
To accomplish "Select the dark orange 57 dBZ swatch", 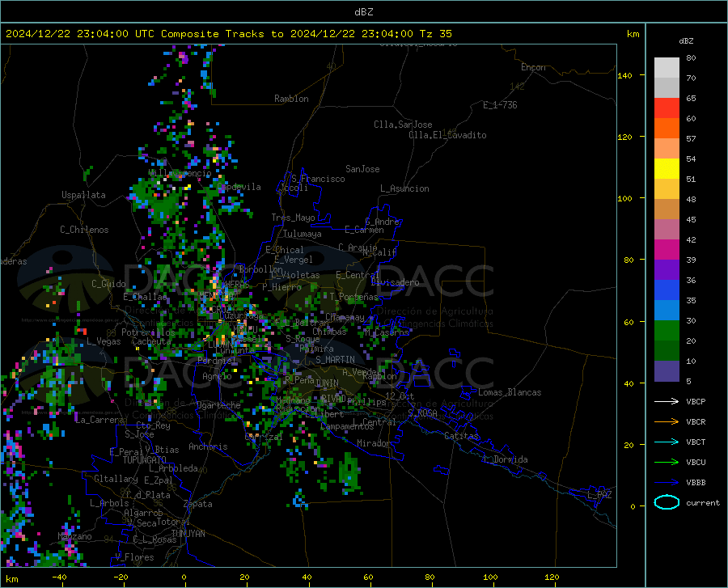I will point(667,129).
